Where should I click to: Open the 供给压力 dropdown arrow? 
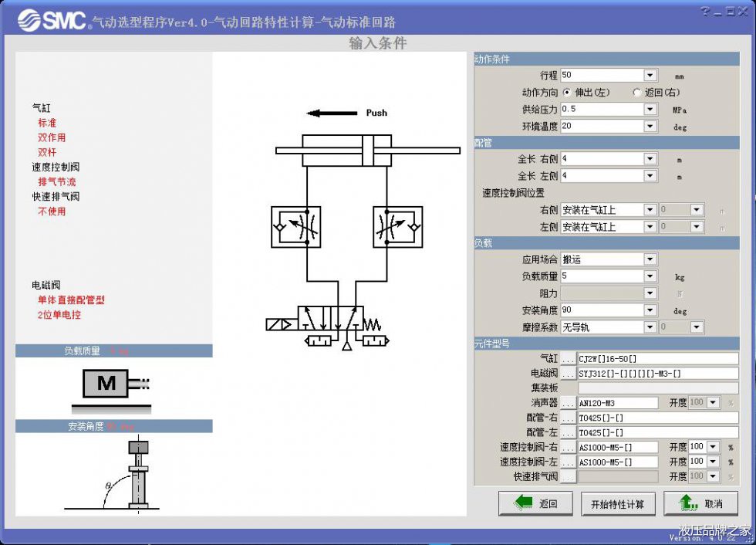tap(650, 110)
